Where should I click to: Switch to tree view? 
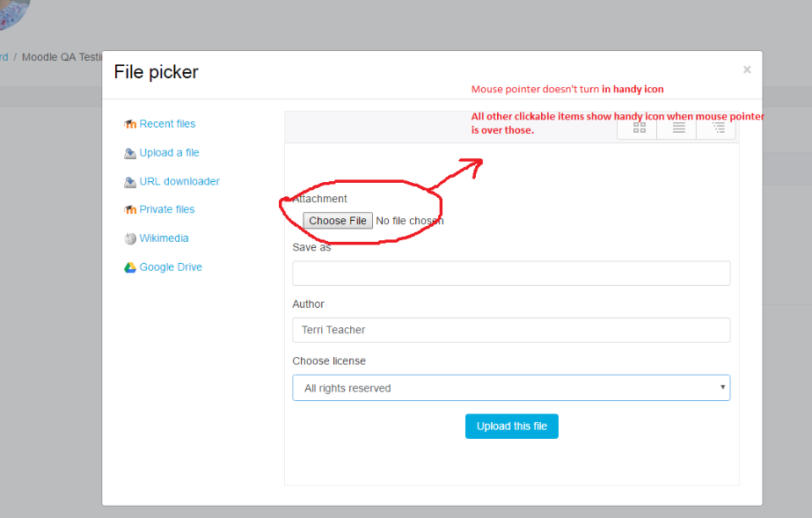[718, 128]
